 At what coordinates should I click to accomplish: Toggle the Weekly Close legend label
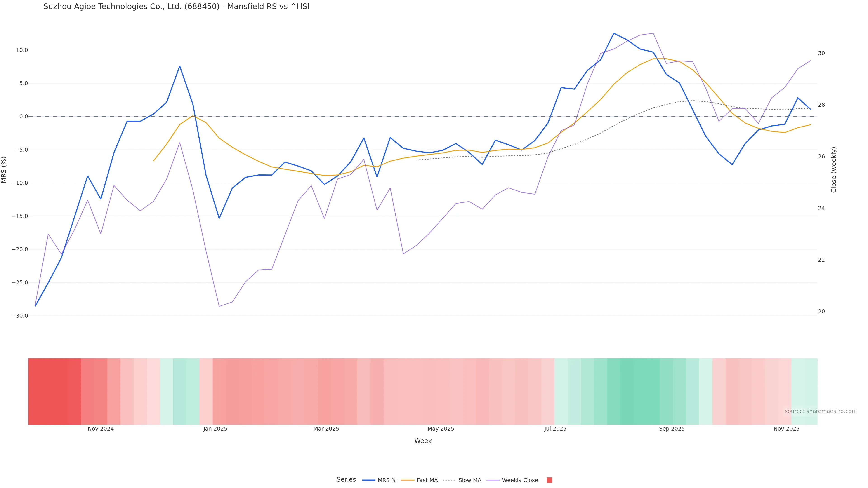click(x=520, y=480)
